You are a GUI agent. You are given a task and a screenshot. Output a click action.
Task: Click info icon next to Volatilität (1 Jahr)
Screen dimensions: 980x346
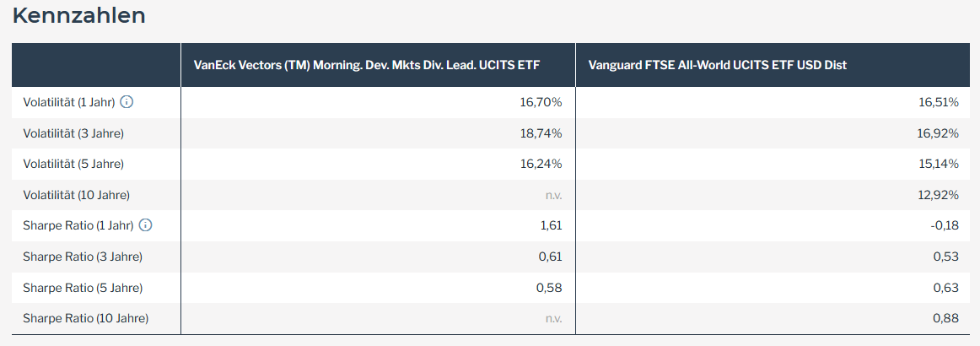(127, 102)
